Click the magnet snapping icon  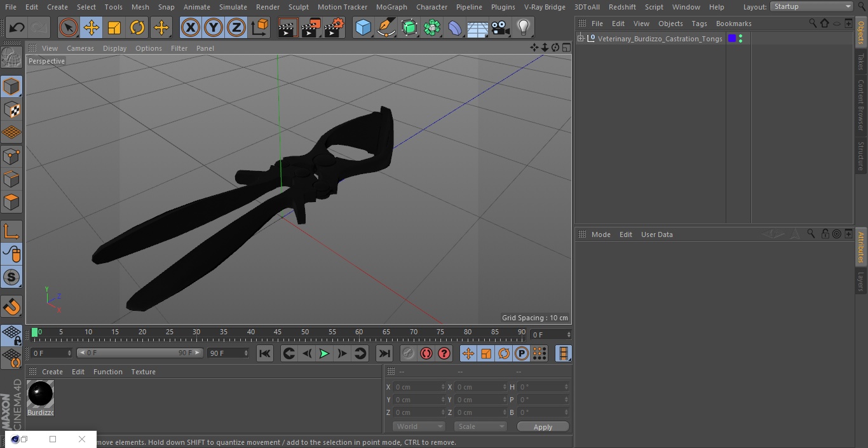click(11, 306)
